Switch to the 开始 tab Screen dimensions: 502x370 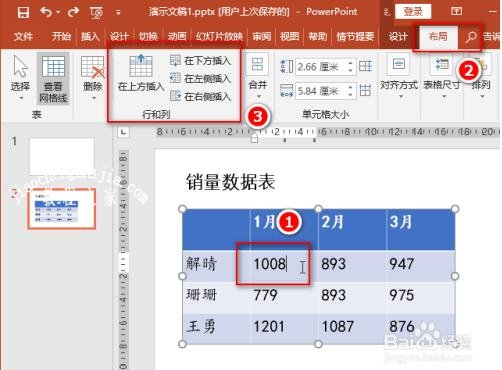pyautogui.click(x=61, y=36)
